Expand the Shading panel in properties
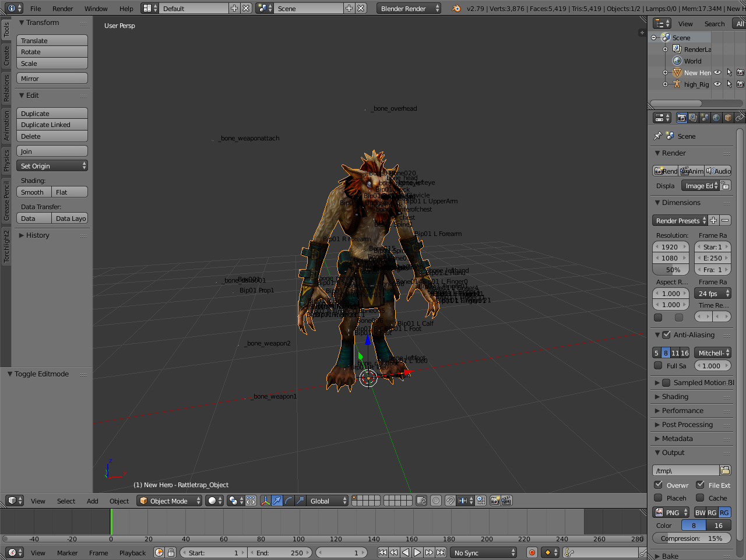Viewport: 746px width, 560px height. pyautogui.click(x=675, y=397)
